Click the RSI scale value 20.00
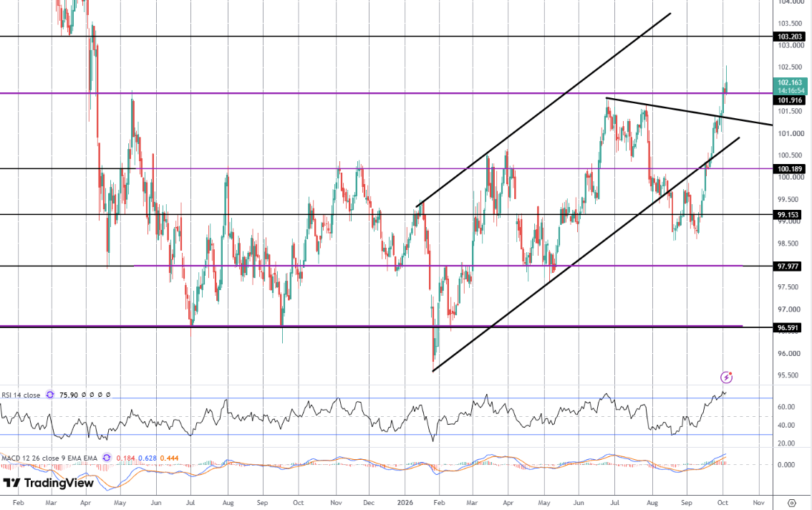Viewport: 812px width, 510px height. pyautogui.click(x=786, y=443)
